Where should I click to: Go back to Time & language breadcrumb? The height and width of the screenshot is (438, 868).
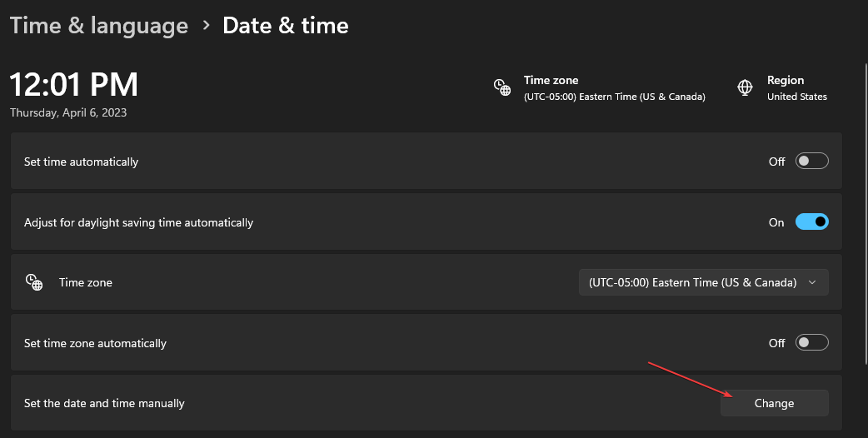pos(99,26)
